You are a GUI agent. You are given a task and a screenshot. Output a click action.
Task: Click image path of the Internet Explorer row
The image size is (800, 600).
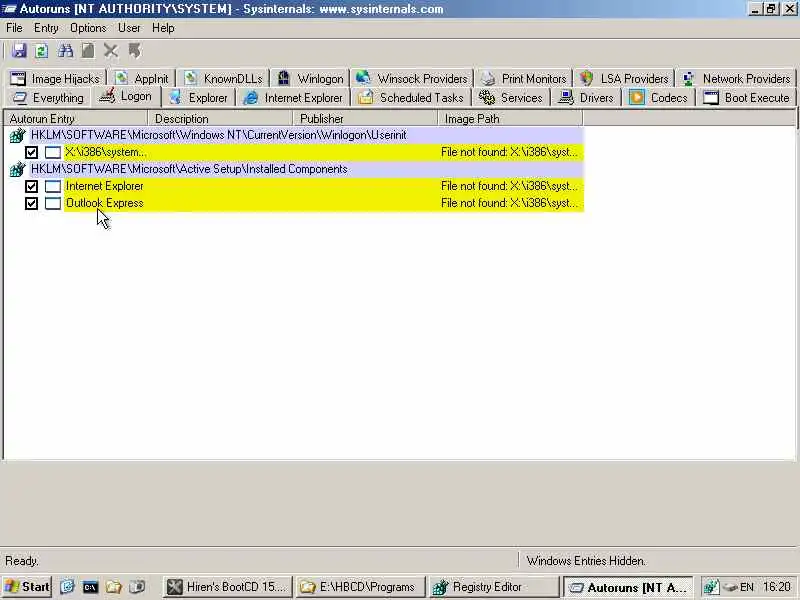509,186
